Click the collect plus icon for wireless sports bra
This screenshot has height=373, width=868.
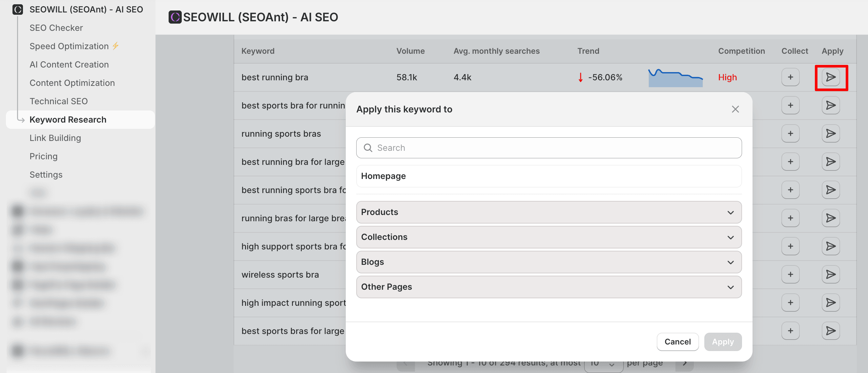(790, 275)
